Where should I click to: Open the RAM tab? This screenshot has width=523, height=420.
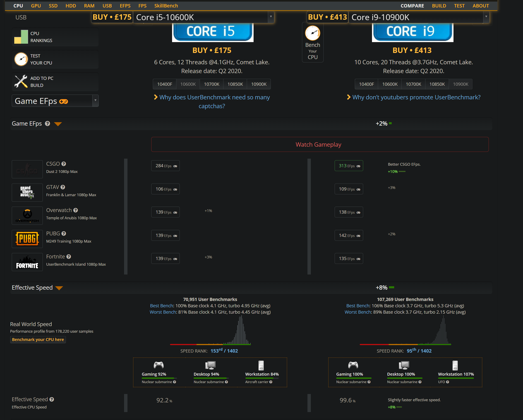coord(89,6)
